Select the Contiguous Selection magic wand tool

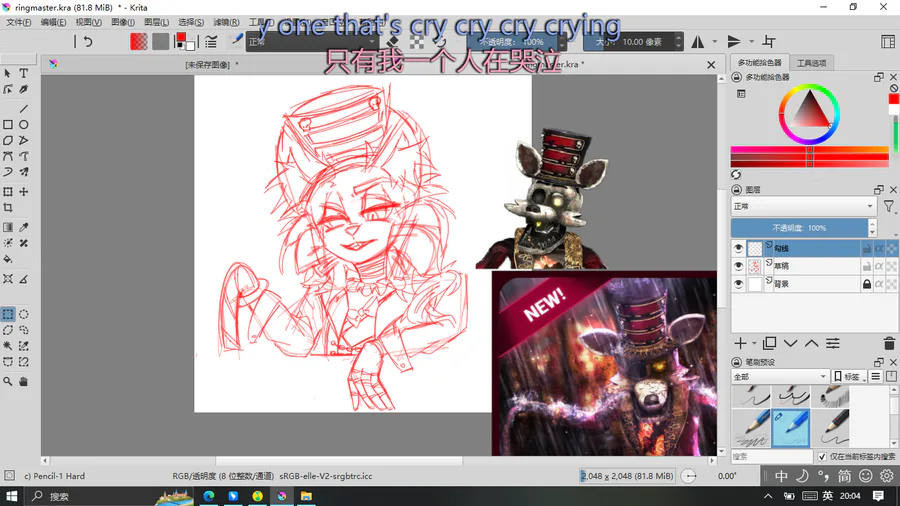(x=7, y=346)
